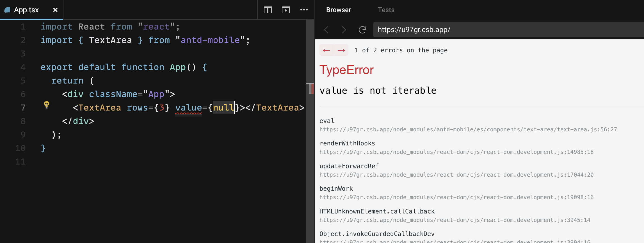The height and width of the screenshot is (243, 644).
Task: Open the editor more-actions ellipsis menu
Action: pos(304,10)
